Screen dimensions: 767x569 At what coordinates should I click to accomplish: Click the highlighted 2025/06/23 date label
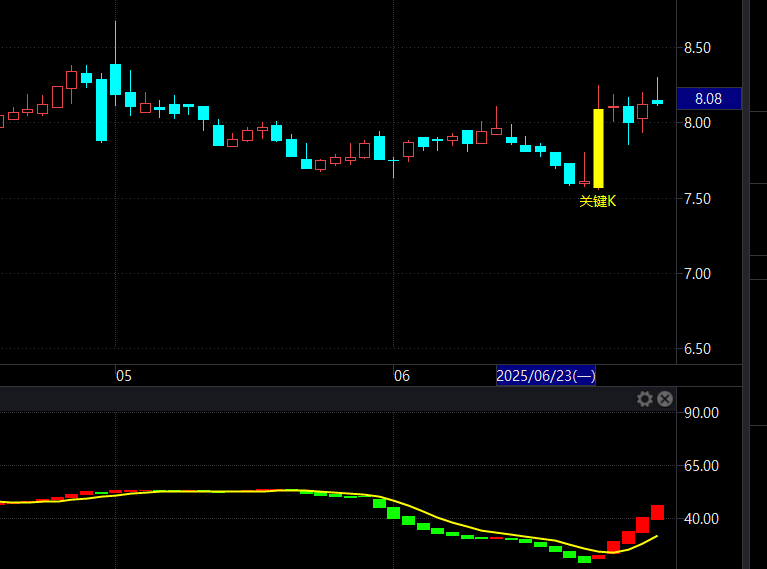546,376
